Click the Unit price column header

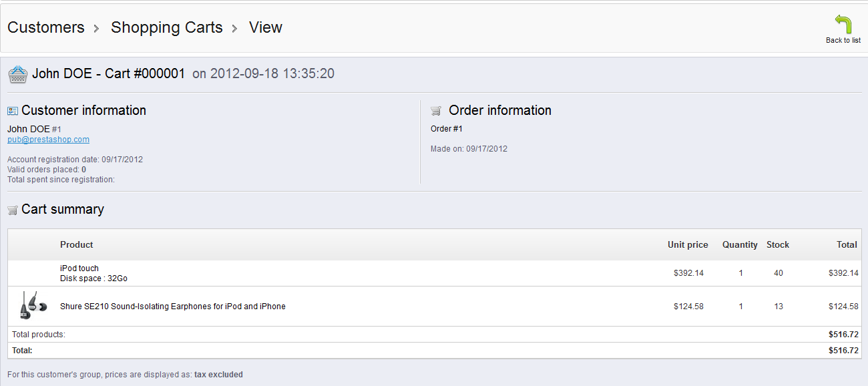687,245
